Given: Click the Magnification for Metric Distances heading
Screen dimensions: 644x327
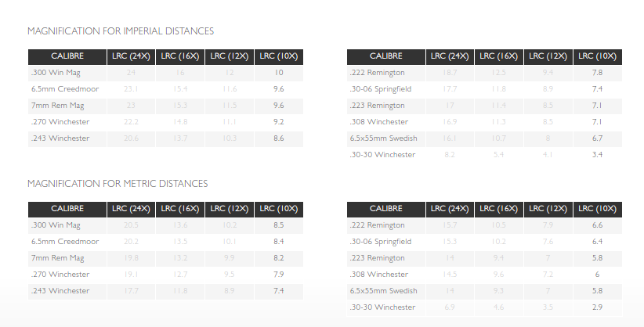Looking at the screenshot, I should (x=118, y=184).
